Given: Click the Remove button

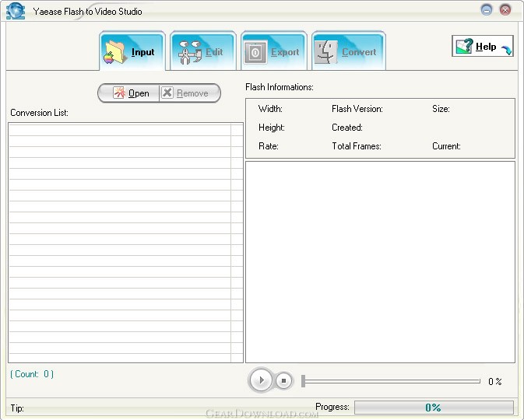Looking at the screenshot, I should [189, 93].
